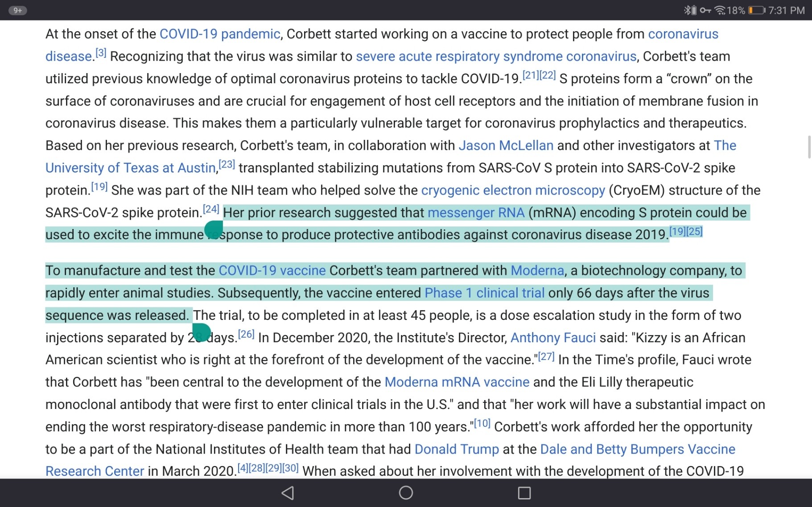The image size is (812, 507).
Task: Tap citation reference [21]
Action: 530,75
